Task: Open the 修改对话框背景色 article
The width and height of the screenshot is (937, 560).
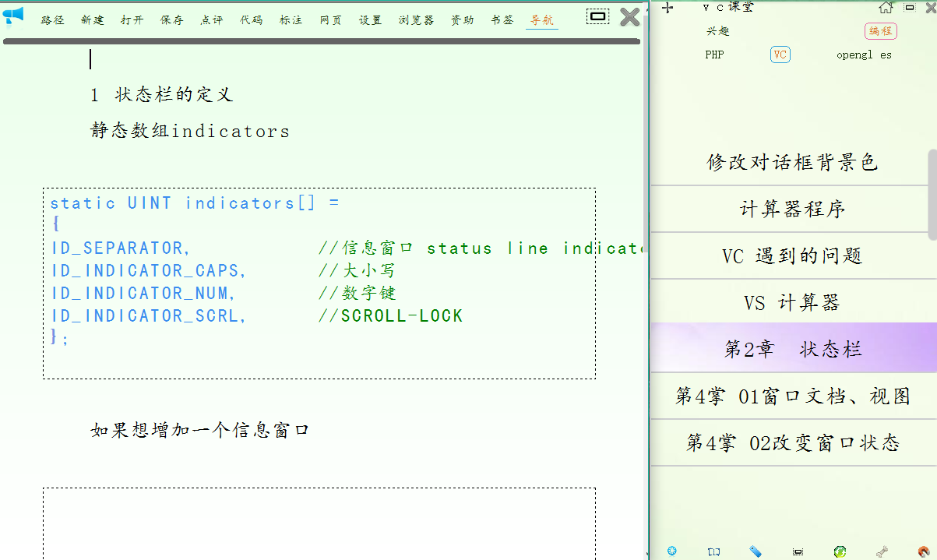Action: [792, 162]
